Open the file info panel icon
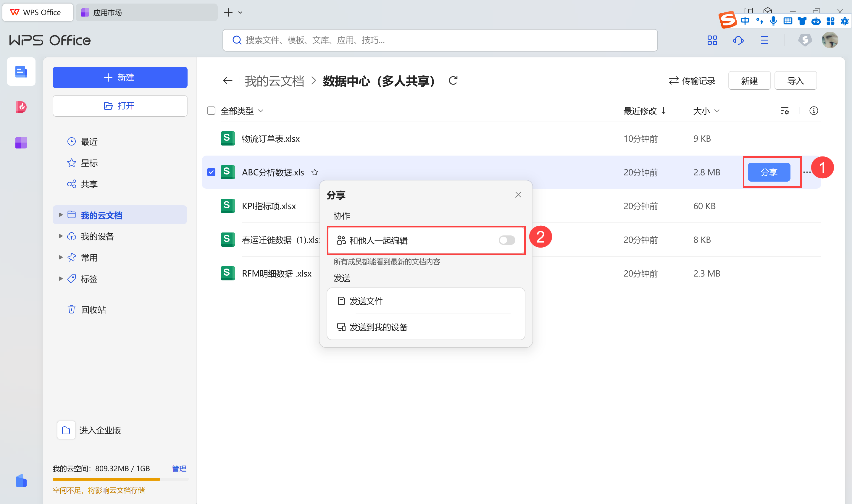Screen dimensions: 852x504 813,111
